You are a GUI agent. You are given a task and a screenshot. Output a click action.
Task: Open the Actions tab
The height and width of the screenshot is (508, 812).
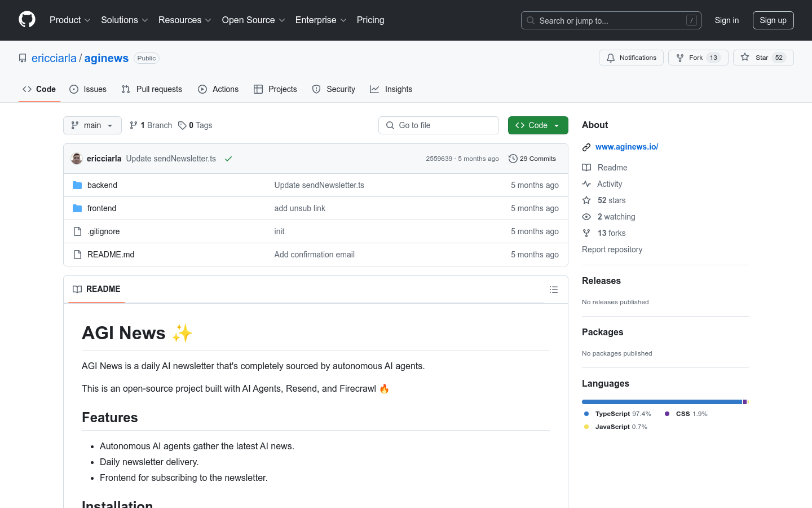[x=218, y=89]
